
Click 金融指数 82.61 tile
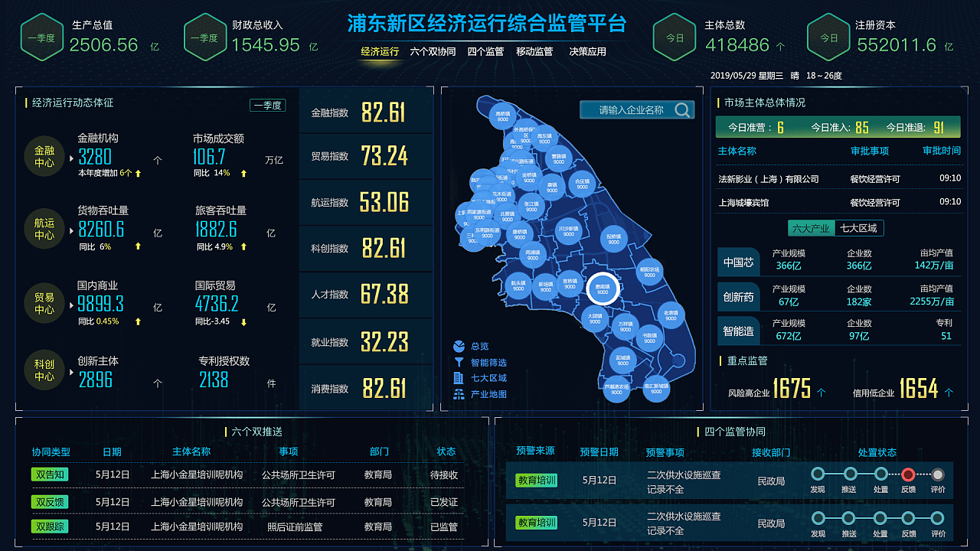(x=366, y=112)
